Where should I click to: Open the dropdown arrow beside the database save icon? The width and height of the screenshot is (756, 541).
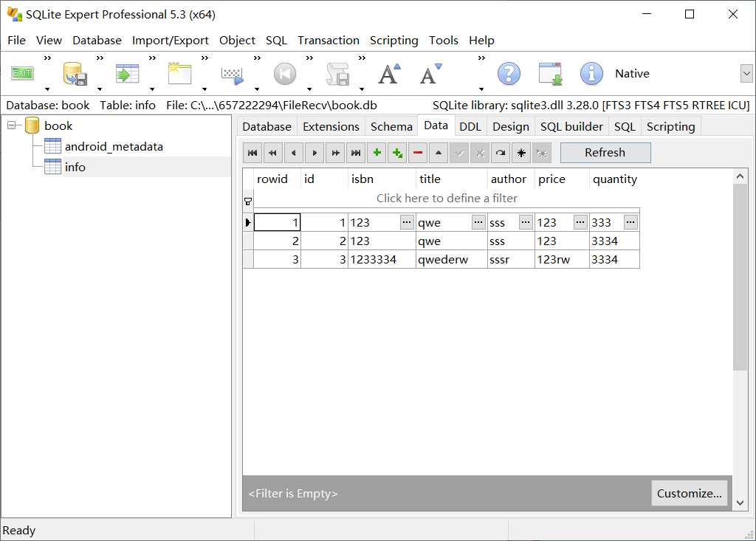pyautogui.click(x=100, y=89)
